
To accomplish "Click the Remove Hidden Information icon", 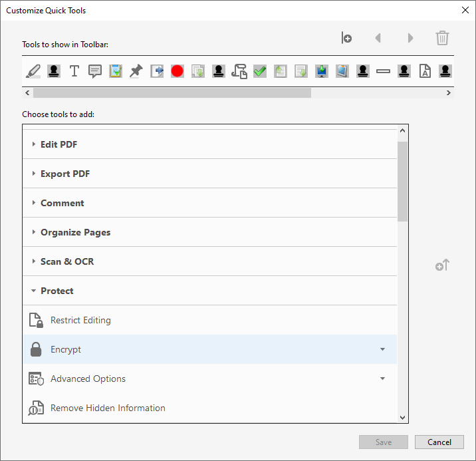I will [x=36, y=408].
